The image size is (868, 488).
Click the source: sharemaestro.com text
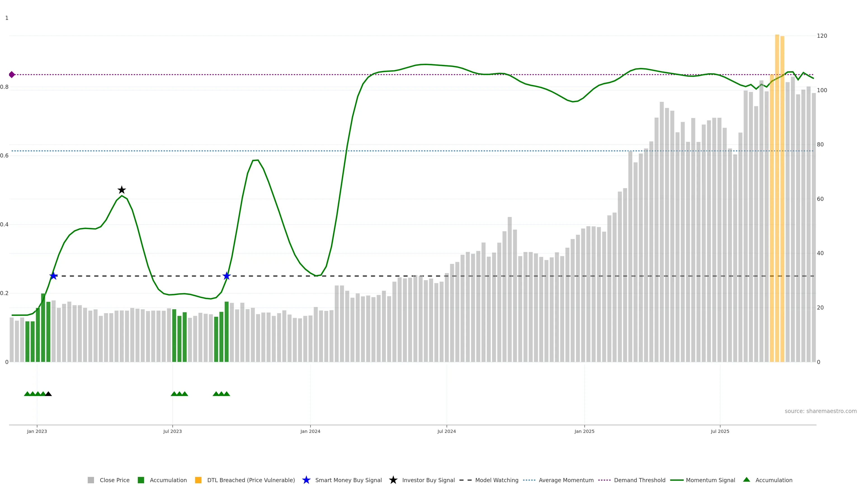pos(821,411)
